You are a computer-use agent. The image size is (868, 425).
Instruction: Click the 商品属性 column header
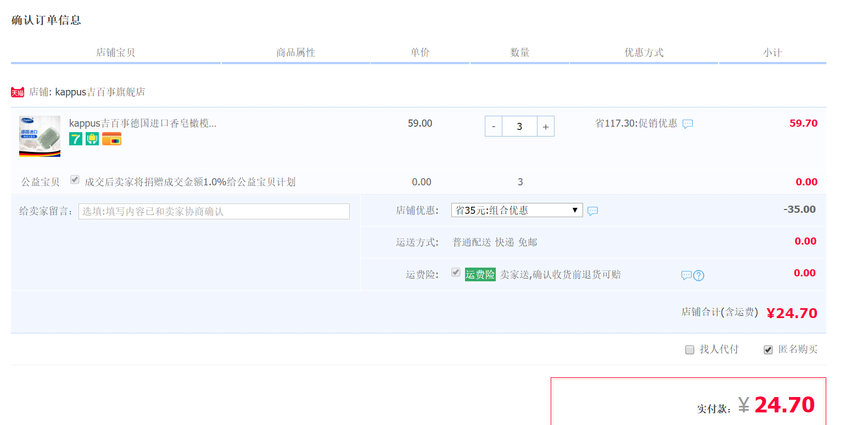click(x=296, y=53)
